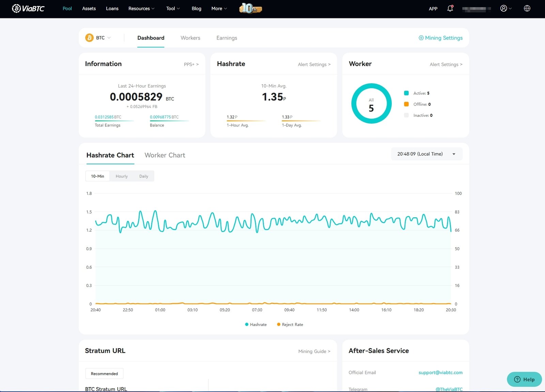Viewport: 545px width, 392px height.
Task: Open the Local Time dropdown
Action: coord(426,154)
